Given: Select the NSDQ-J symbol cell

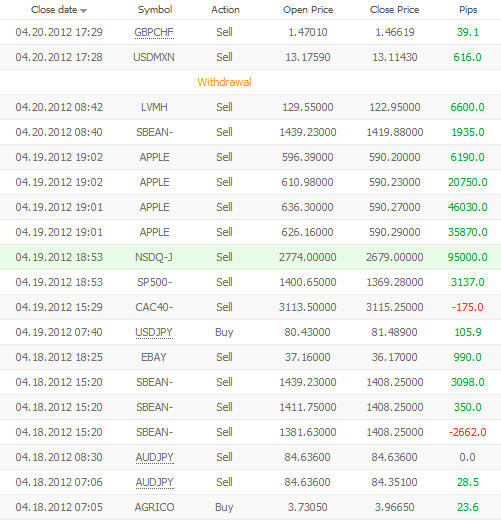Looking at the screenshot, I should pyautogui.click(x=154, y=257).
